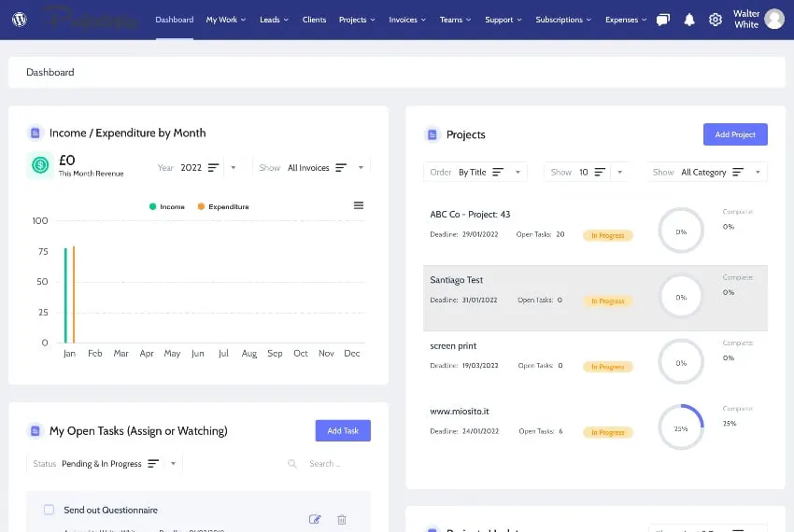Expand the All Invoices dropdown arrow
This screenshot has height=532, width=794.
[x=362, y=168]
